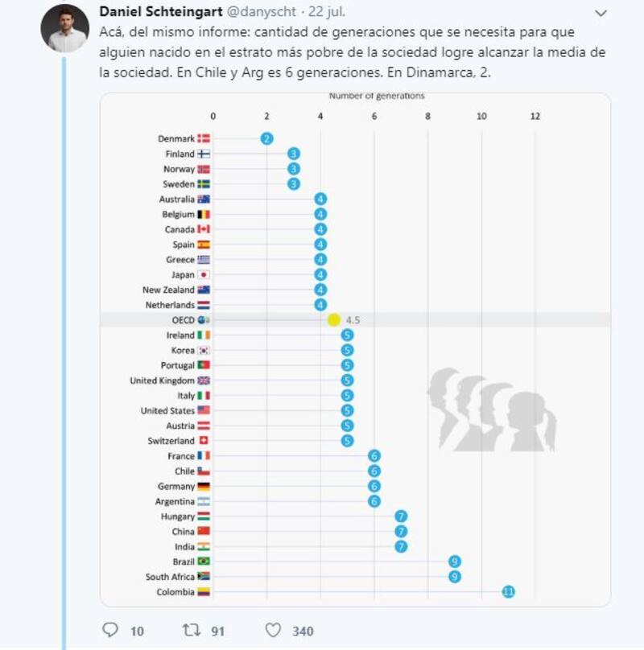The height and width of the screenshot is (650, 644).
Task: Click the Japan flag icon
Action: tap(204, 274)
